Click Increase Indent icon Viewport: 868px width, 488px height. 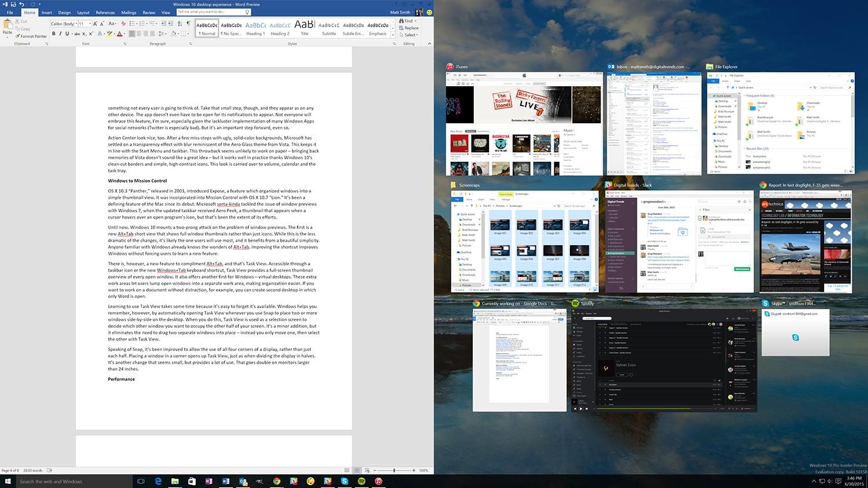(x=171, y=23)
